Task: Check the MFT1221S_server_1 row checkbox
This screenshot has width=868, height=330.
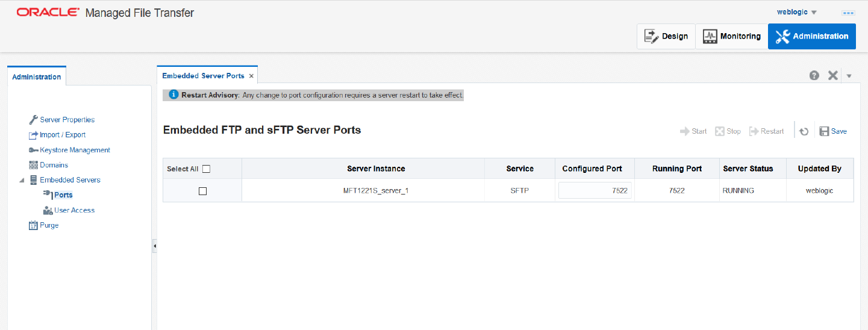Action: 202,191
